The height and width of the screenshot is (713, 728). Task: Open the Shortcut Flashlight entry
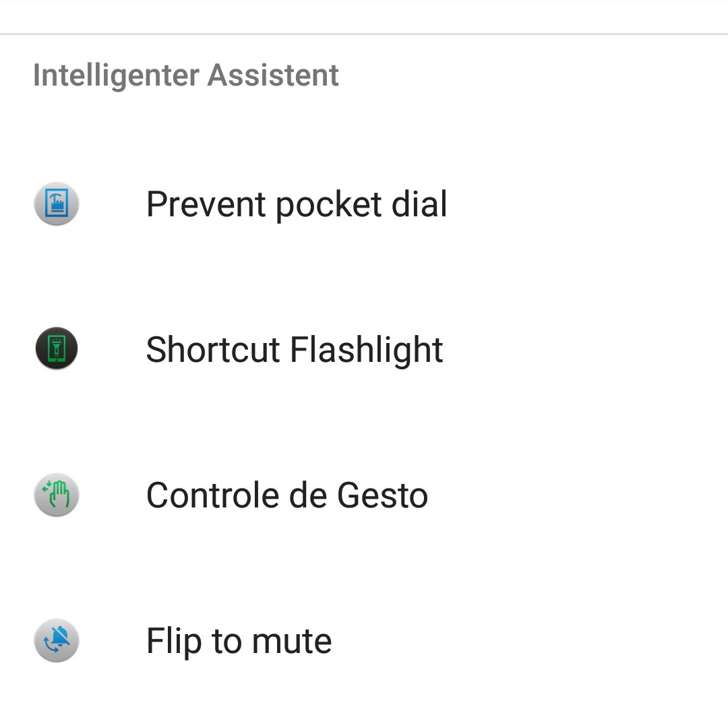click(364, 349)
